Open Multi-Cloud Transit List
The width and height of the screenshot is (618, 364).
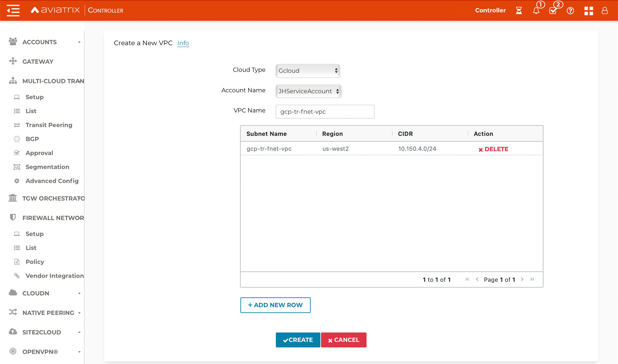(31, 111)
